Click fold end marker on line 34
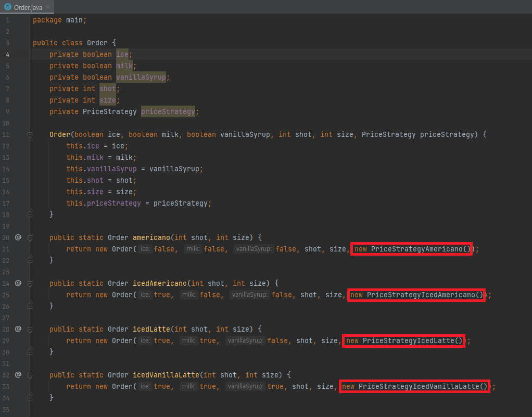Image resolution: width=532 pixels, height=417 pixels. 30,398
